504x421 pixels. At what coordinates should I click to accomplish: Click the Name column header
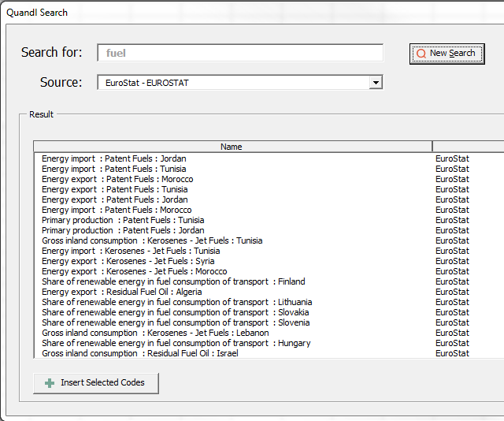click(232, 147)
